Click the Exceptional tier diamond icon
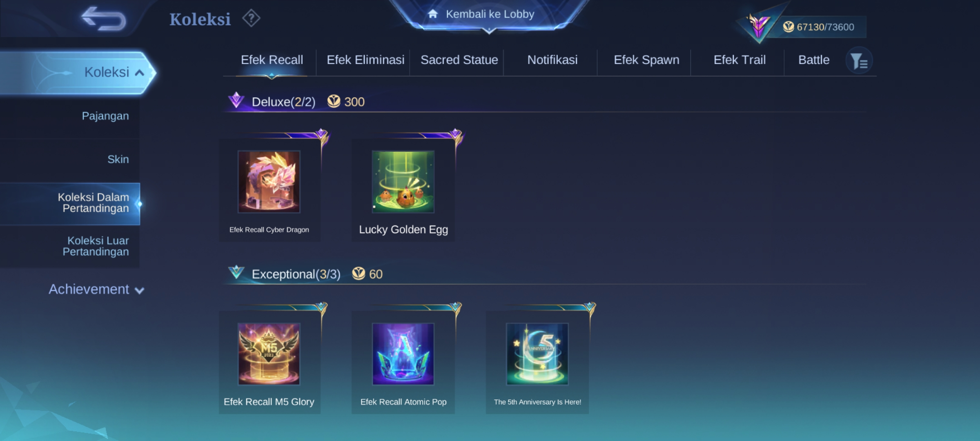The height and width of the screenshot is (441, 980). click(x=236, y=272)
